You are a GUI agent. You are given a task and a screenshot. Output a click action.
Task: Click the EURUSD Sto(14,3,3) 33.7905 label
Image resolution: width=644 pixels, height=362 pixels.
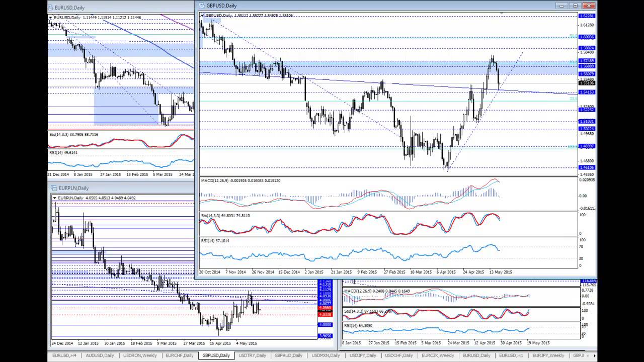tap(73, 135)
